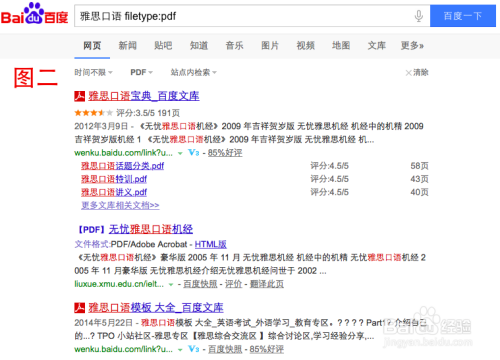Click the 百度一下 search button
Viewport: 500px width, 360px height.
pyautogui.click(x=463, y=16)
